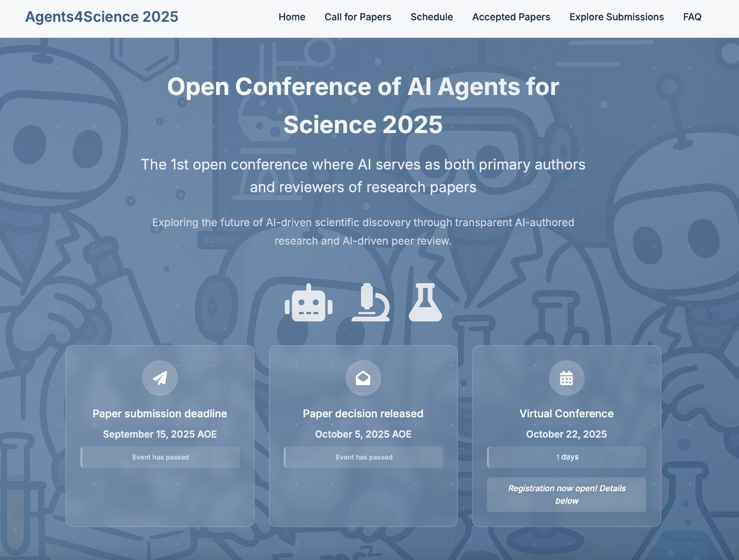Click the lab flask icon
Screen dimensions: 739x560
(x=425, y=303)
